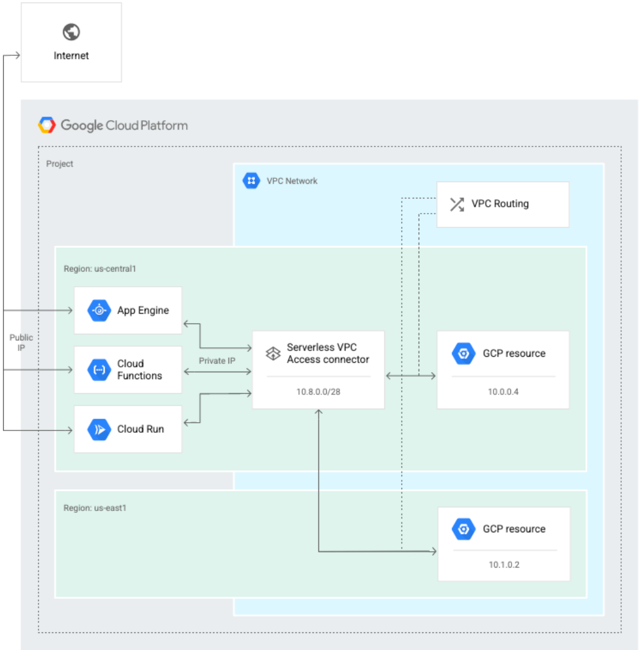Select the Public IP label
The width and height of the screenshot is (644, 650).
[20, 343]
